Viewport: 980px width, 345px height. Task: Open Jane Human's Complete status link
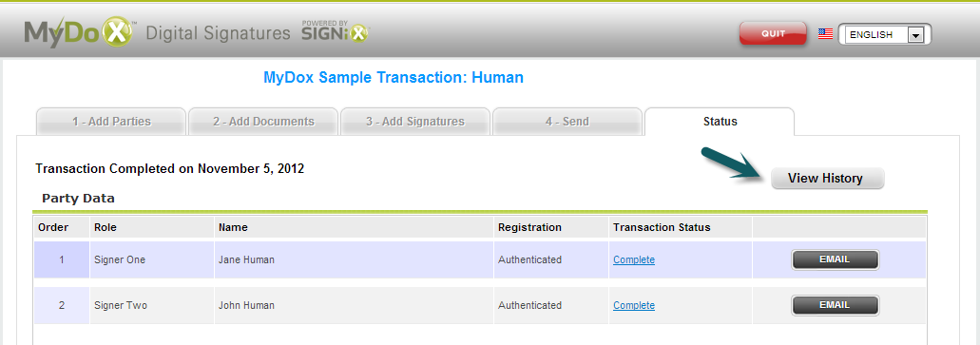[634, 259]
